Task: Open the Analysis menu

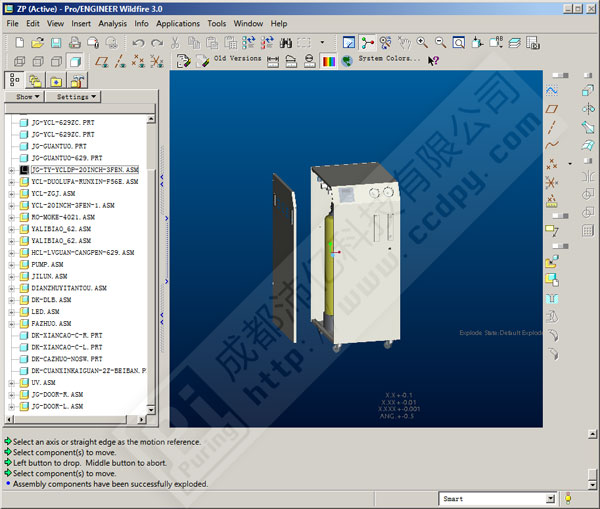Action: click(x=112, y=24)
